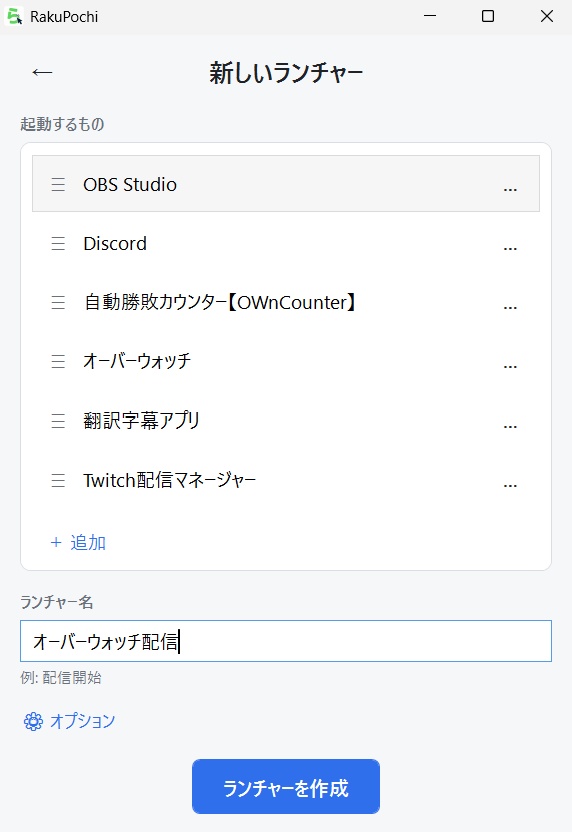Grab the drag handle for Discord
Image resolution: width=572 pixels, height=832 pixels.
pyautogui.click(x=58, y=244)
